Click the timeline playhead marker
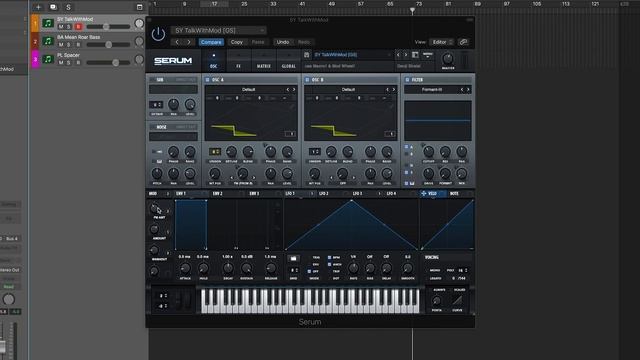 coord(412,10)
